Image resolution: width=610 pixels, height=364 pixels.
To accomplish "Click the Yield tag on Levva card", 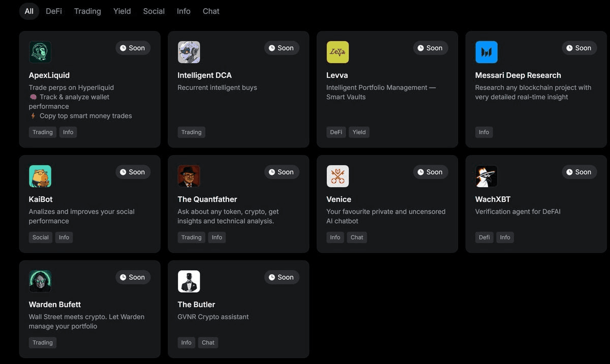I will coord(359,132).
